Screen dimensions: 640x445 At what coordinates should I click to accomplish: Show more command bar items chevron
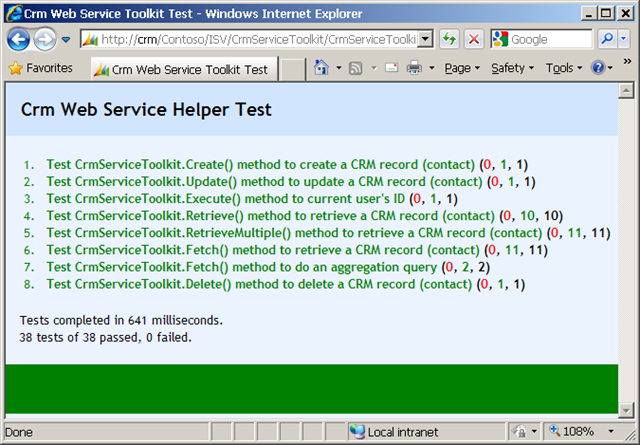click(x=627, y=62)
